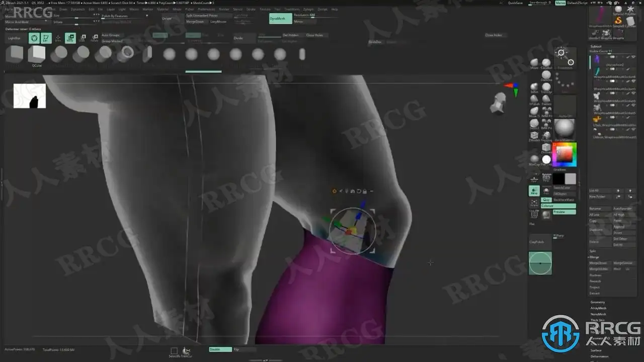
Task: Collapse the Merge section
Action: tap(594, 257)
